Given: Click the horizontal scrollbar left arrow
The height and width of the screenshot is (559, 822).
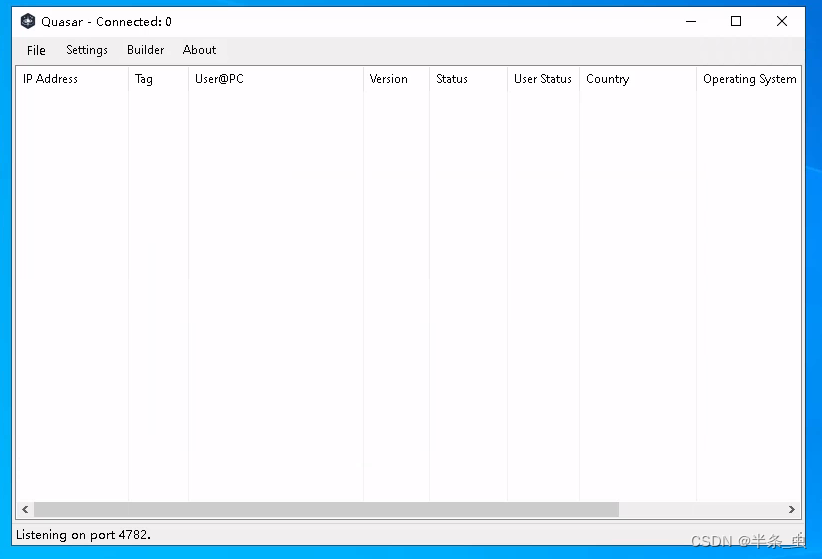Looking at the screenshot, I should click(25, 509).
